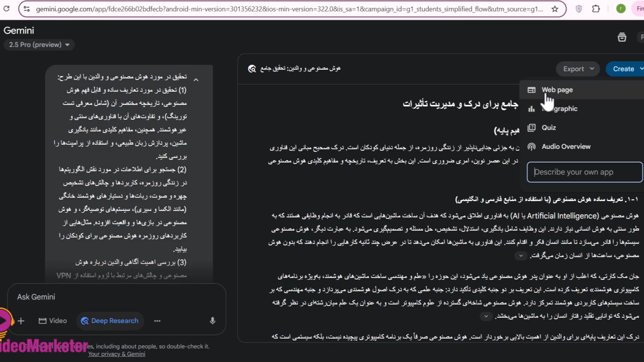The image size is (644, 362).
Task: Select Web page from Create menu
Action: point(557,90)
